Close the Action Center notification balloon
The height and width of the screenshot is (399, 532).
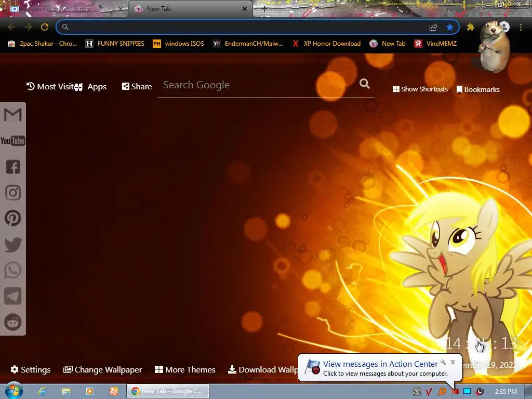453,362
